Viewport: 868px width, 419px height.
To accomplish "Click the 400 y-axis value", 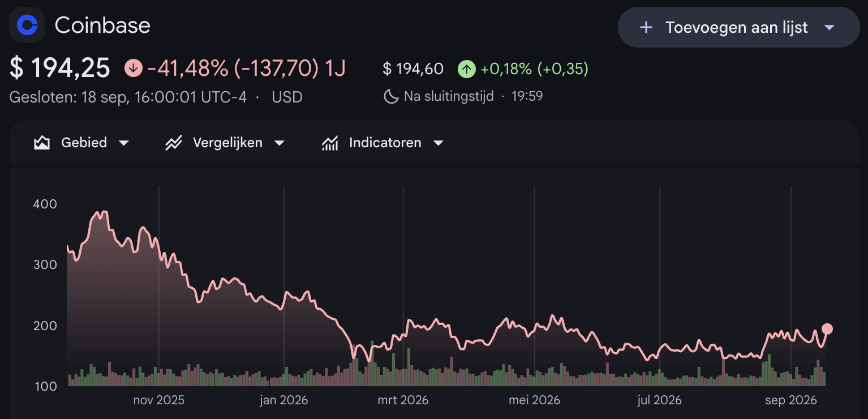I will (x=46, y=204).
